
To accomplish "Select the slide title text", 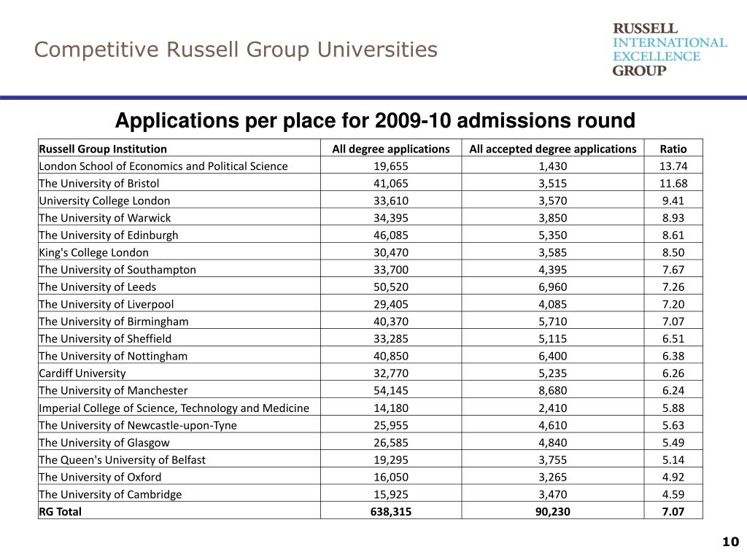I will point(236,50).
